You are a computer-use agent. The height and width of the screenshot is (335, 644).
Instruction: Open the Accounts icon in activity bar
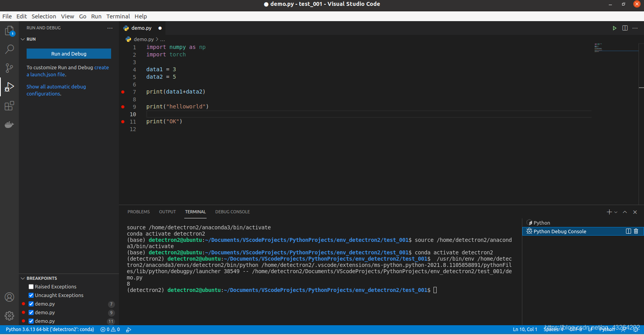point(9,297)
